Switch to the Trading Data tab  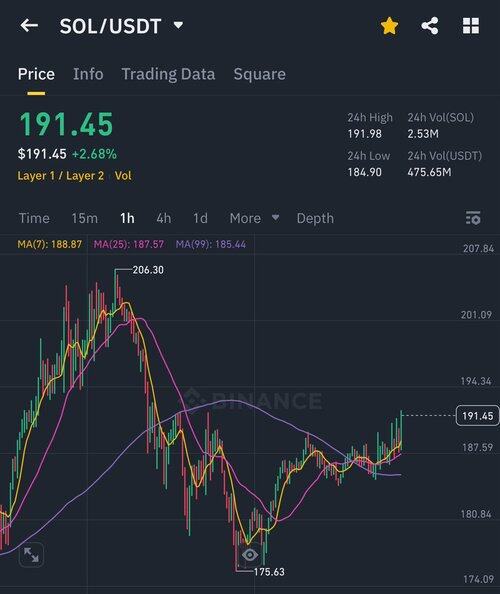[x=168, y=74]
